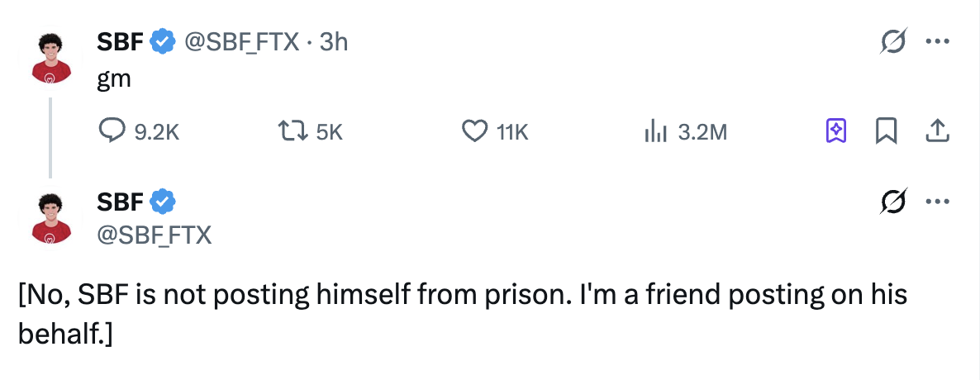Share the "gm" post
980x380 pixels.
(936, 130)
